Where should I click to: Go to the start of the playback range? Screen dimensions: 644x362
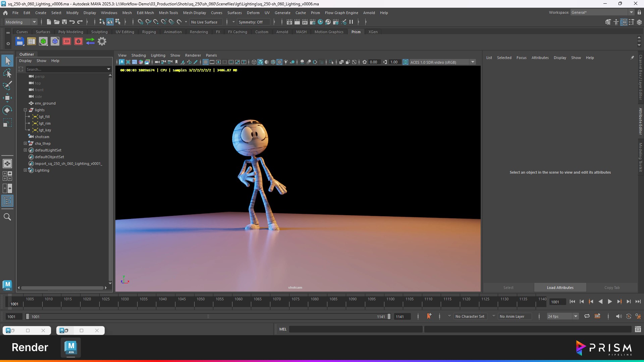click(572, 302)
